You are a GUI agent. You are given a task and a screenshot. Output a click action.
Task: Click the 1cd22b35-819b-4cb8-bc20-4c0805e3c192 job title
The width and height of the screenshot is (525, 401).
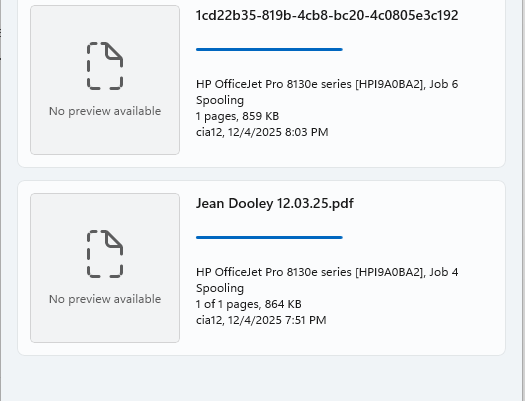coord(327,15)
